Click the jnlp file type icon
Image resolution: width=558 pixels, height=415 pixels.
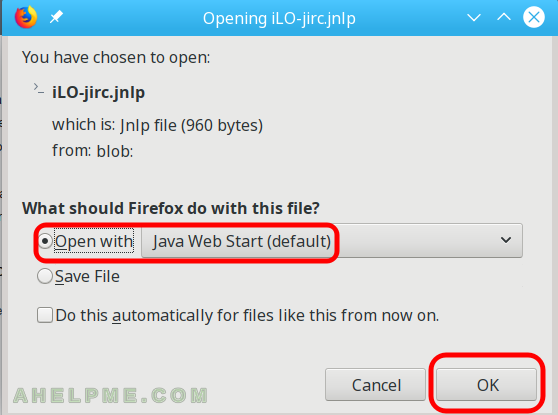click(x=39, y=89)
